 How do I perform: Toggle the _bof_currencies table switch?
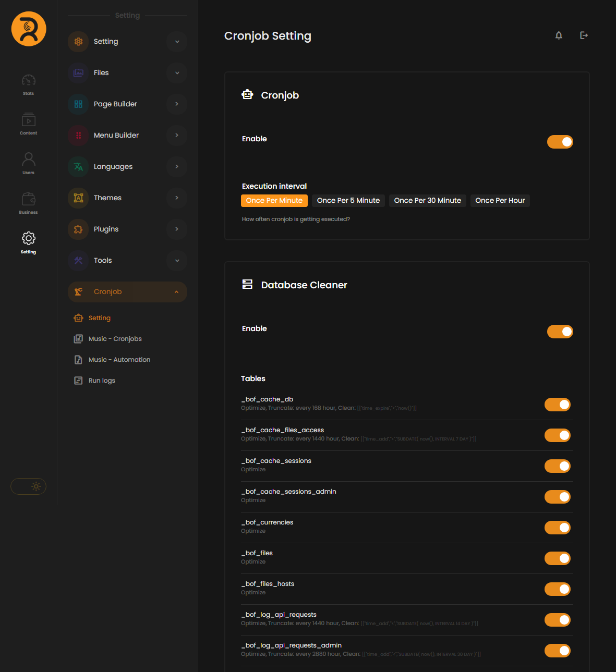point(557,528)
